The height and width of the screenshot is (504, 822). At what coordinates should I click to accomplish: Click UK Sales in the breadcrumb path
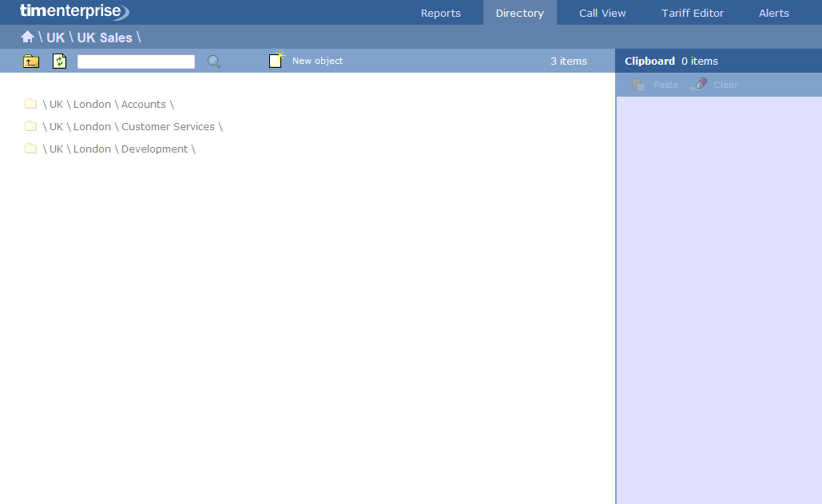[105, 38]
